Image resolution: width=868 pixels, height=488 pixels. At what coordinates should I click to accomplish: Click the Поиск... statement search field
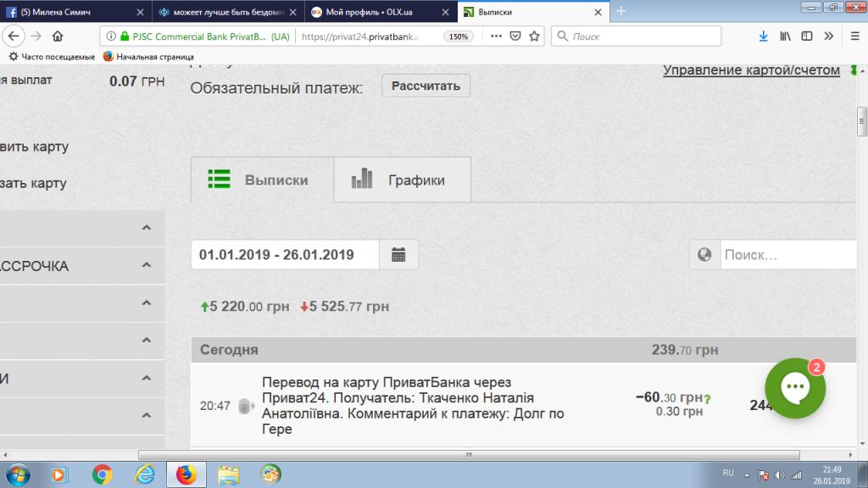coord(788,254)
